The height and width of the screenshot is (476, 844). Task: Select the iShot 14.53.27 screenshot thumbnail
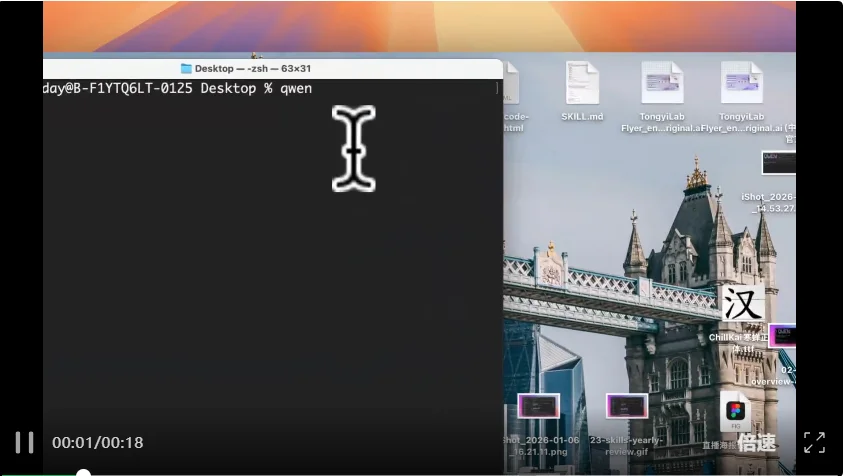tap(778, 164)
